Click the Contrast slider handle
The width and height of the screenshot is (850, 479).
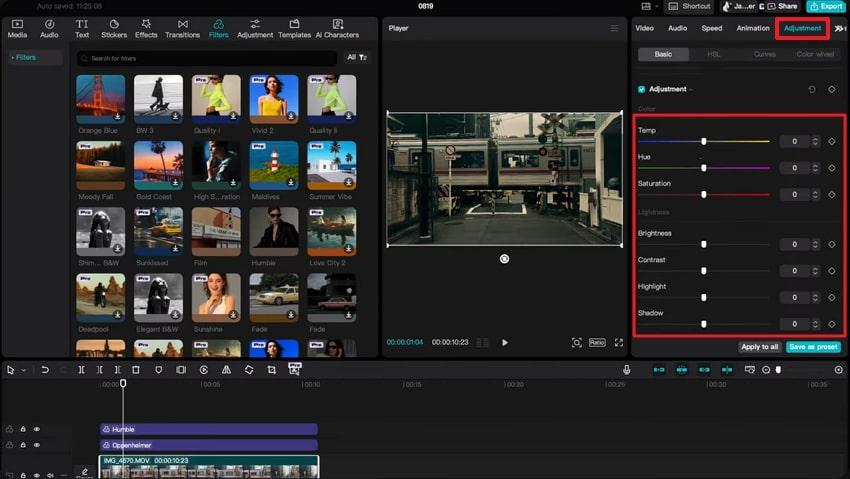[704, 271]
